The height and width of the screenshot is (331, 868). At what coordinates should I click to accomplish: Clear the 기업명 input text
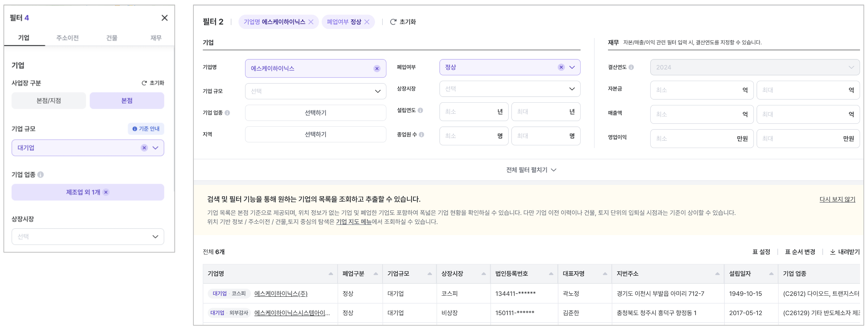(x=377, y=68)
